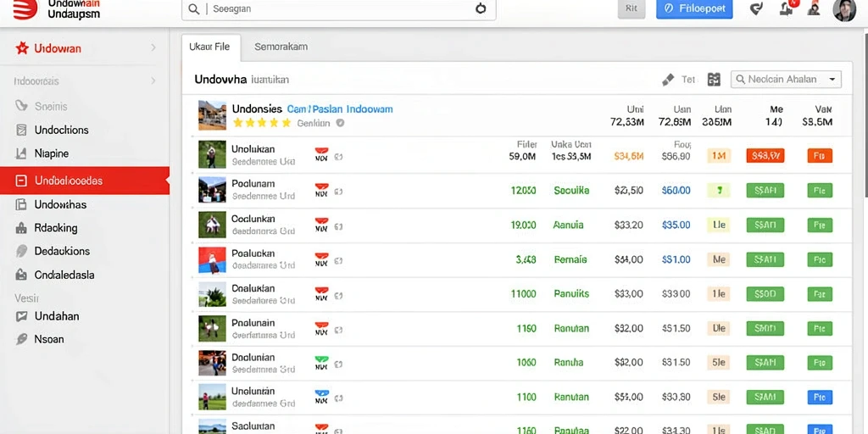The image size is (868, 434).
Task: Open the checkmark icon in top bar
Action: (x=755, y=8)
